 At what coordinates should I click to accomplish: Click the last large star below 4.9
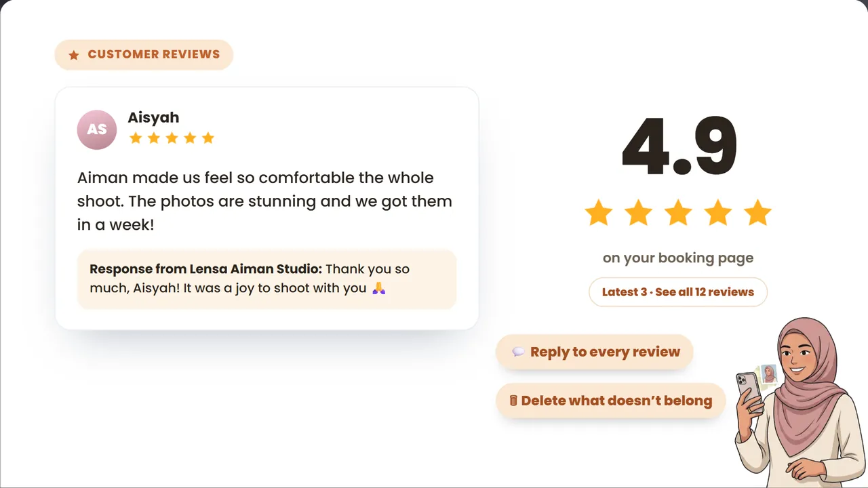click(x=757, y=213)
